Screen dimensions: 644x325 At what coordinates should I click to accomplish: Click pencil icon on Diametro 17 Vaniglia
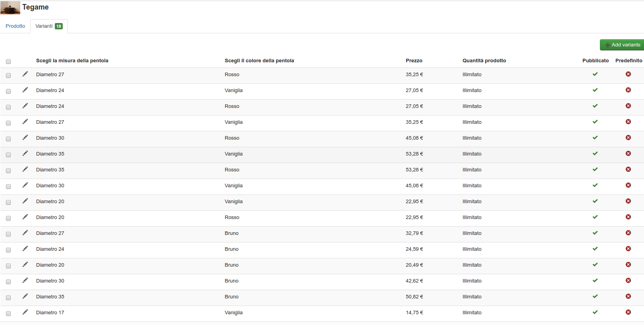click(x=25, y=312)
